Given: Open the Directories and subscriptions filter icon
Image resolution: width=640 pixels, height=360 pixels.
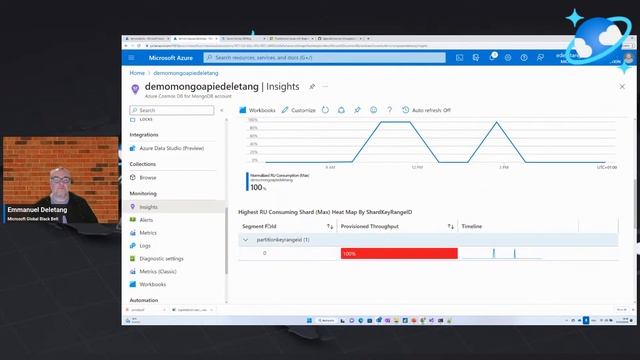Looking at the screenshot, I should [x=476, y=58].
